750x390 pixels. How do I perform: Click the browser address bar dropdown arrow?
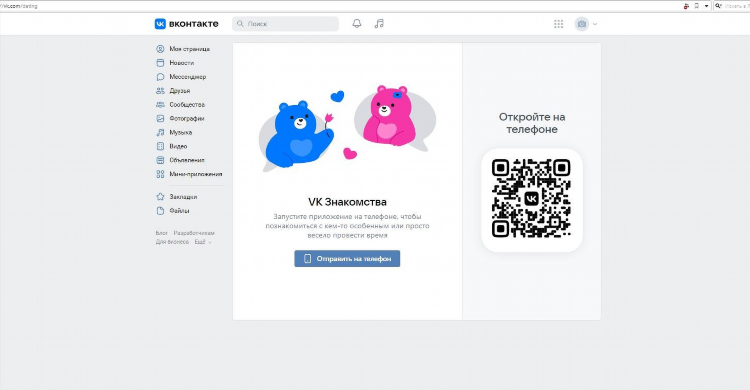pyautogui.click(x=706, y=6)
